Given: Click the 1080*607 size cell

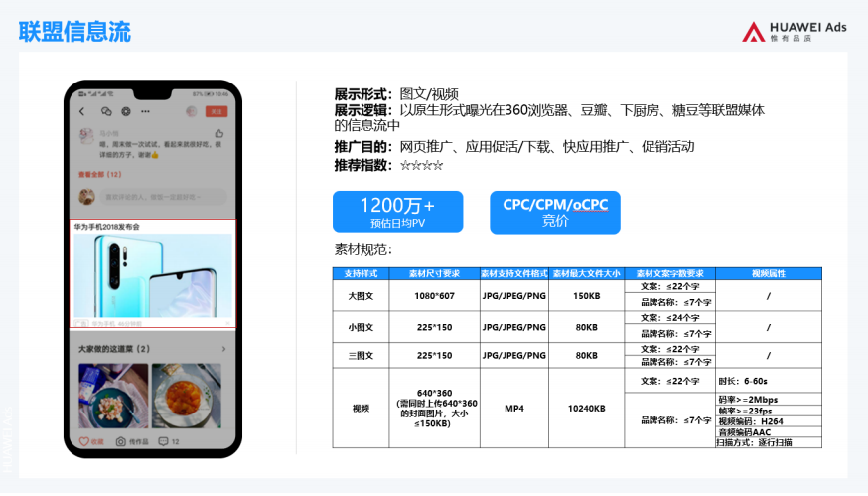Looking at the screenshot, I should click(x=435, y=296).
